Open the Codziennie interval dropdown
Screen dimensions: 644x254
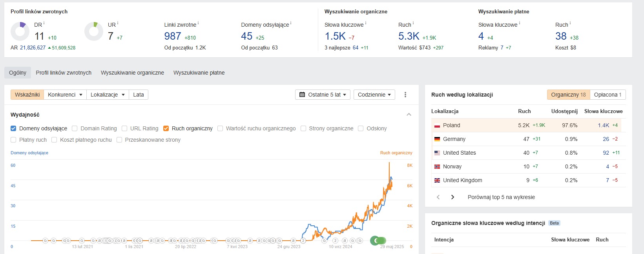[x=374, y=95]
